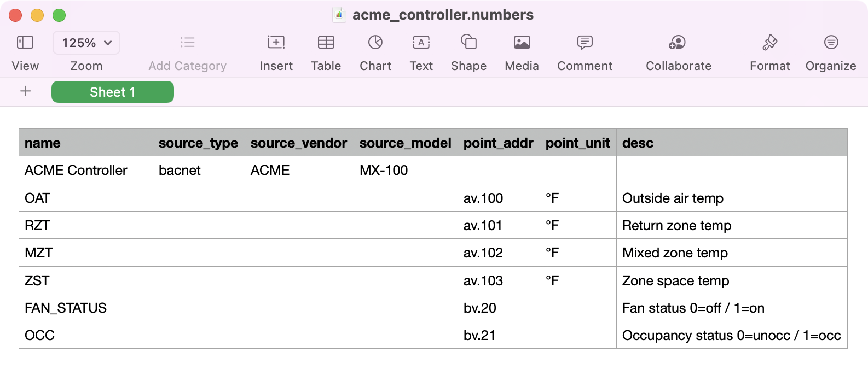Insert a Text box

421,43
